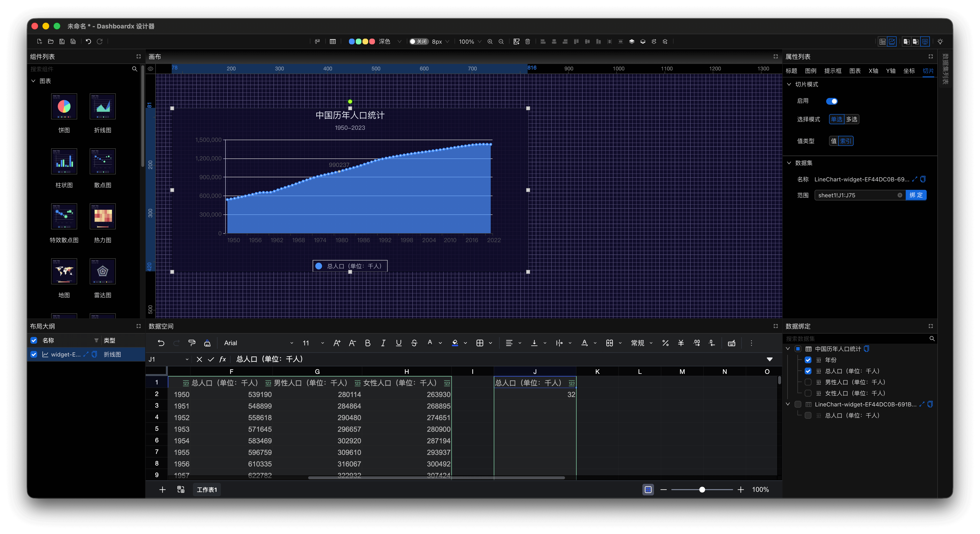Screen dimensions: 980x534
Task: Toggle the 启用 slice mode switch
Action: [832, 101]
